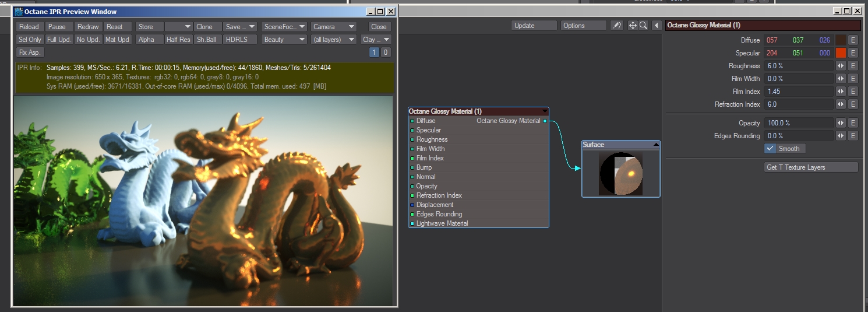Image resolution: width=868 pixels, height=312 pixels.
Task: Click the Roughness 6.0 % input field
Action: coord(799,66)
